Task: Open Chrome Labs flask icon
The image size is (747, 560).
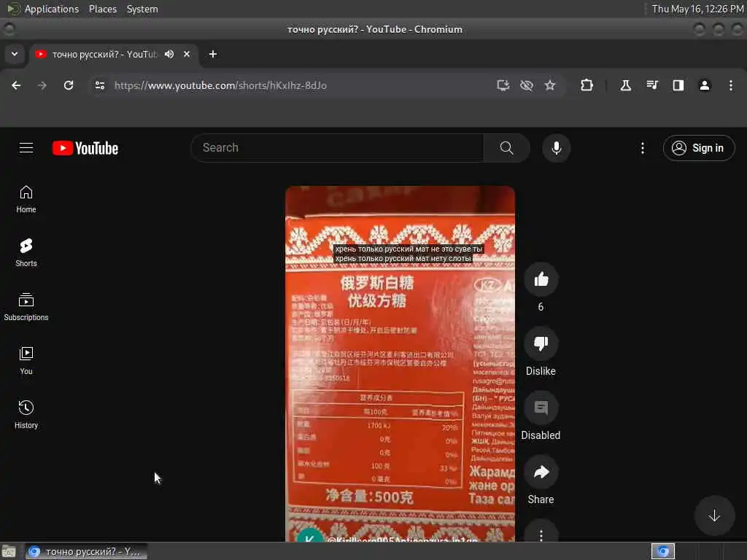Action: click(625, 85)
